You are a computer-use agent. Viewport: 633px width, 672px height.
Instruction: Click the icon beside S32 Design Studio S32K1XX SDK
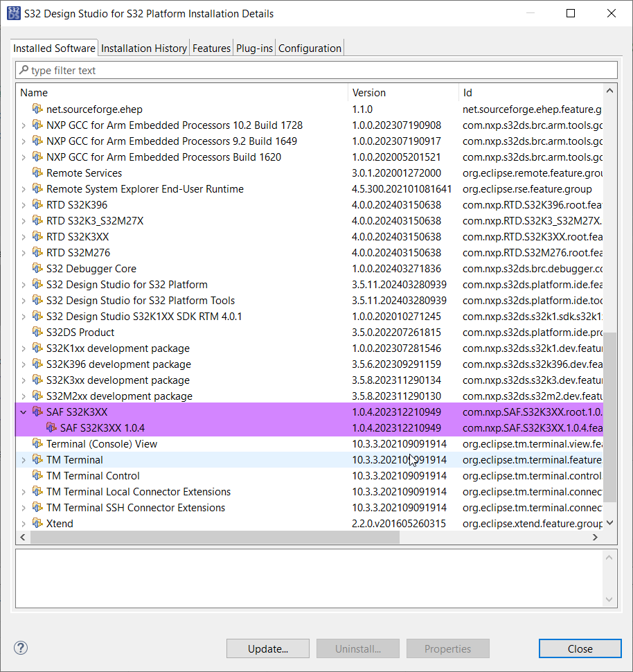(x=37, y=316)
